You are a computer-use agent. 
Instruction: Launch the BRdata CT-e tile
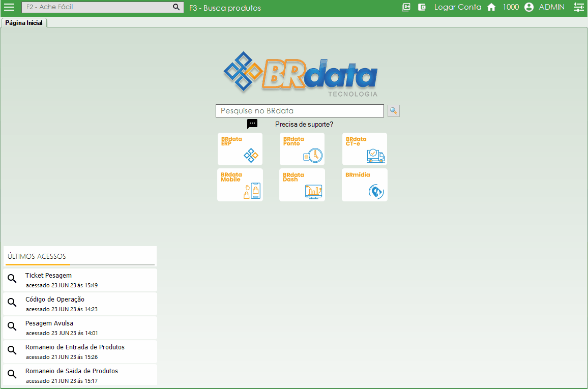tap(364, 149)
